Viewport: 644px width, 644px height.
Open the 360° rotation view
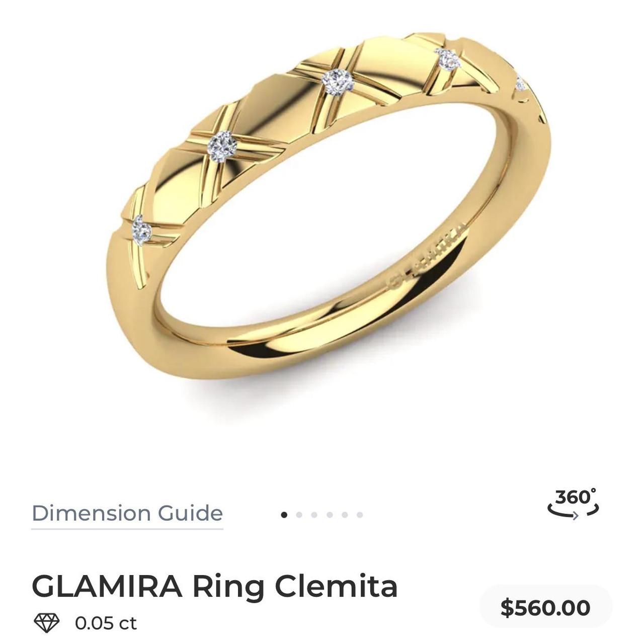pos(574,504)
